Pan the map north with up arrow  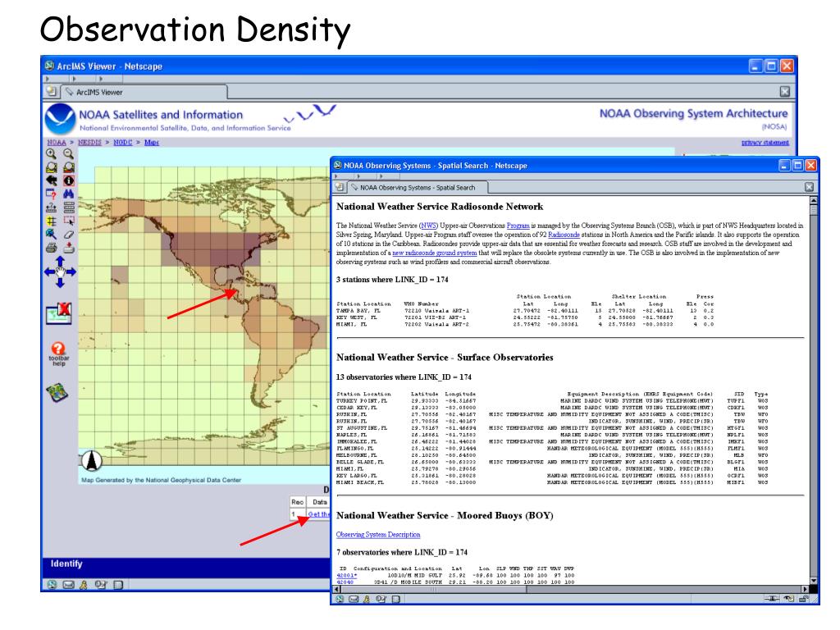tap(60, 260)
